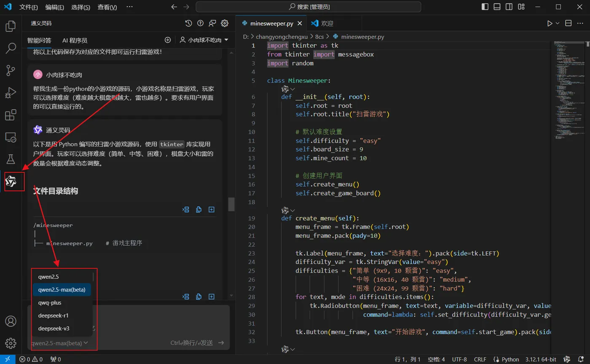Show problems via errors and warnings counter
This screenshot has height=364, width=590.
pyautogui.click(x=31, y=359)
